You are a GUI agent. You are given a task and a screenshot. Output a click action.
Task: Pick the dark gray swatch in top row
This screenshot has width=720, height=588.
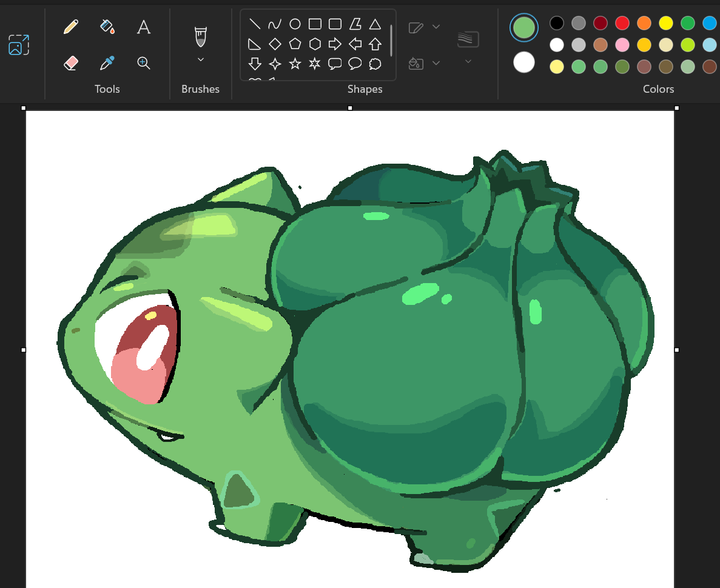pyautogui.click(x=579, y=22)
